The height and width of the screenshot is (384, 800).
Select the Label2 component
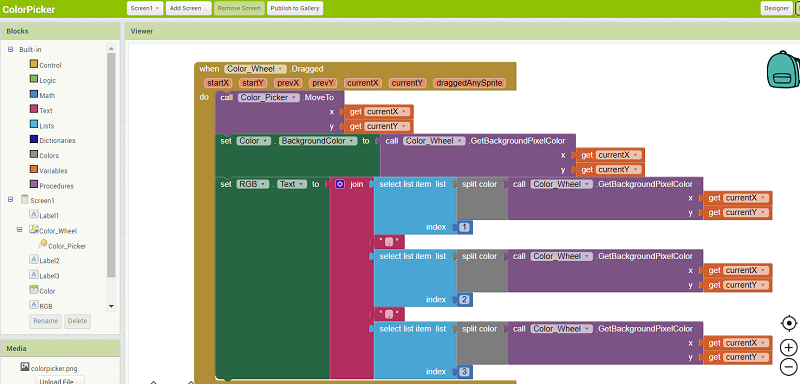(44, 261)
